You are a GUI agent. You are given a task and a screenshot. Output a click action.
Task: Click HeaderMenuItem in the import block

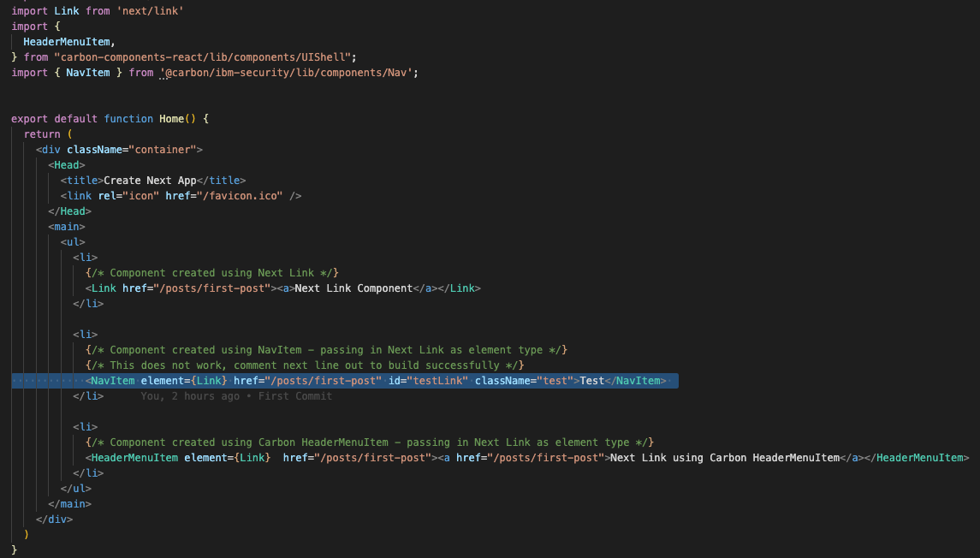67,42
